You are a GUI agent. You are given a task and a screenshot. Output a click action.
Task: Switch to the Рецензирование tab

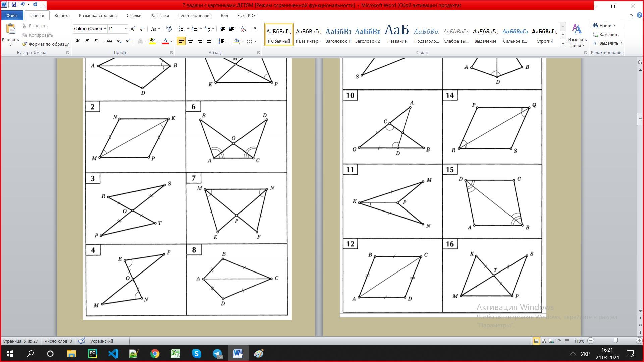tap(195, 15)
